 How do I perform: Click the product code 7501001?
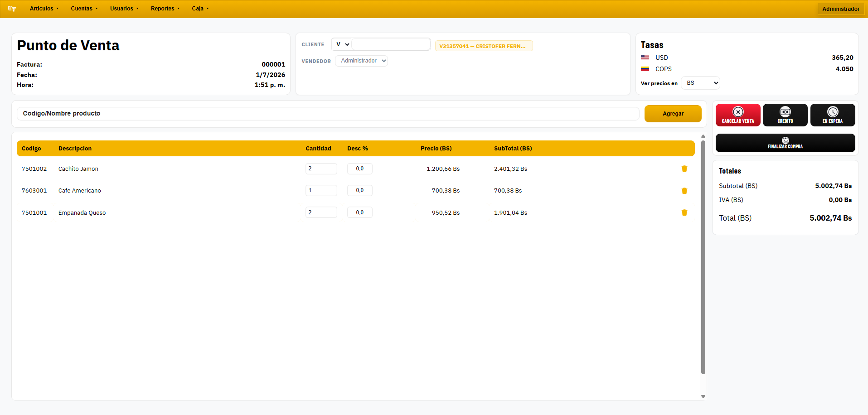34,213
